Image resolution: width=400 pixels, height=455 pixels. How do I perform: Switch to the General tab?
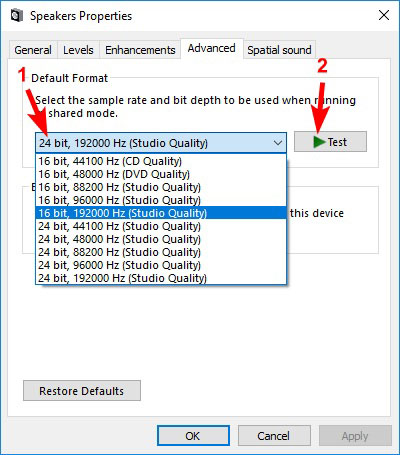33,50
